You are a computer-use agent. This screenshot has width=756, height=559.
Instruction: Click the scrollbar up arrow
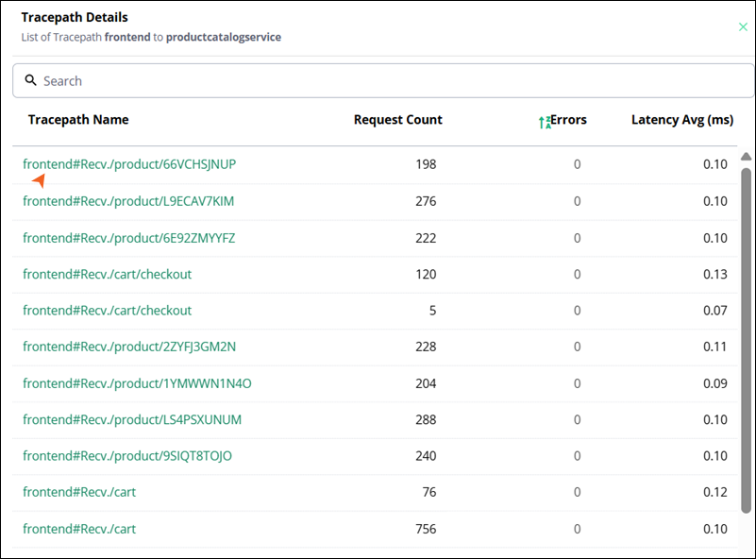click(746, 157)
